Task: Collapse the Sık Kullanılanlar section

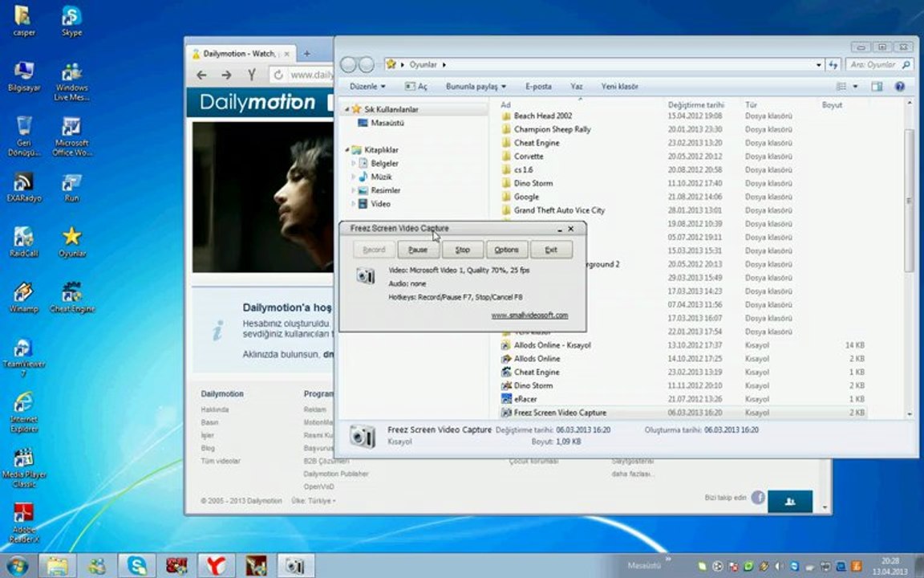Action: click(x=347, y=109)
